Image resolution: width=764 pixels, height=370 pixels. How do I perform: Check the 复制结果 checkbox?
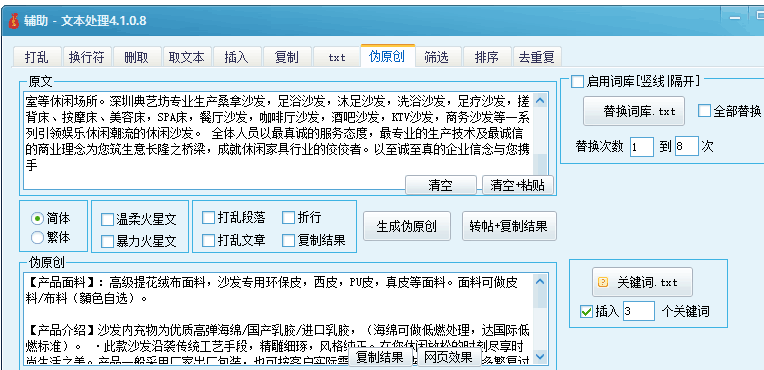pos(288,240)
